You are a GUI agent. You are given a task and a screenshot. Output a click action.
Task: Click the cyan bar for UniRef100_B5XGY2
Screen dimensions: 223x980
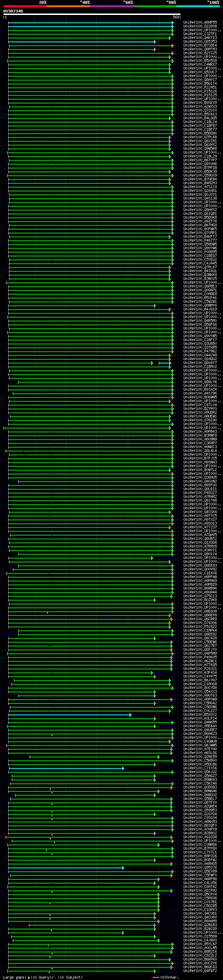tap(69, 715)
